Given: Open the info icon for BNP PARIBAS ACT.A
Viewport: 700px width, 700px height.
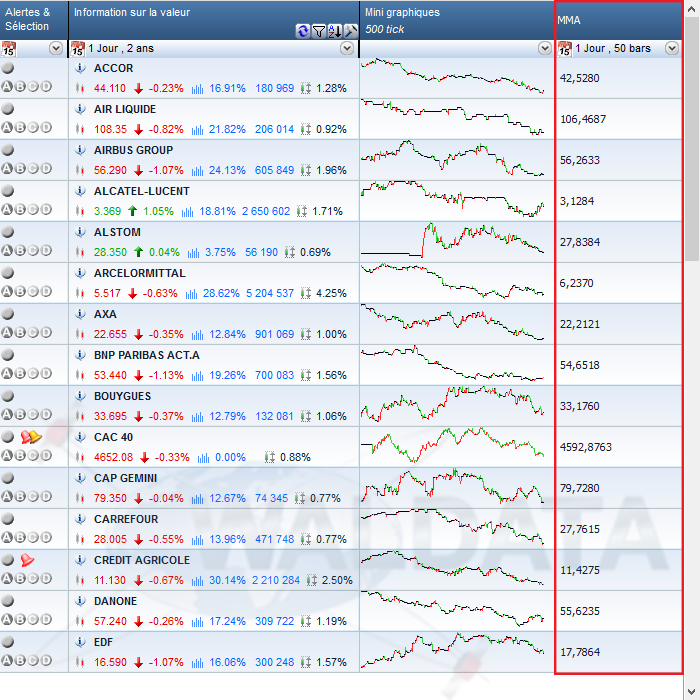Looking at the screenshot, I should coord(80,355).
